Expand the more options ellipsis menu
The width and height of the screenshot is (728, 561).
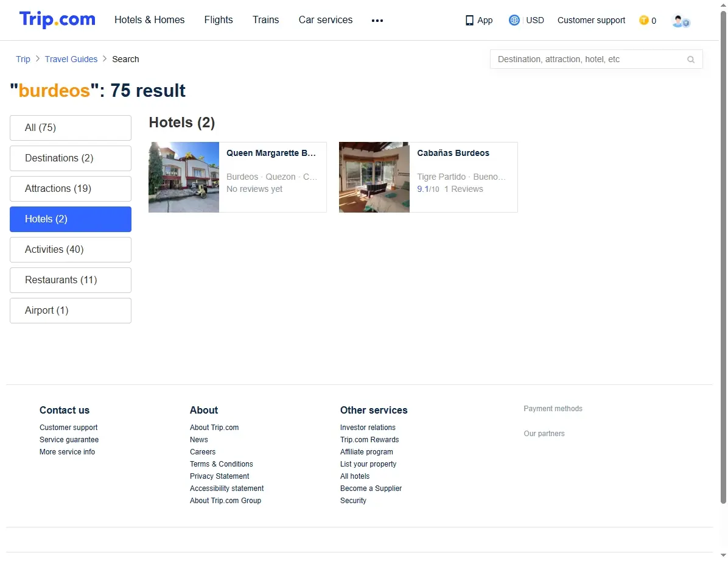[x=377, y=21]
